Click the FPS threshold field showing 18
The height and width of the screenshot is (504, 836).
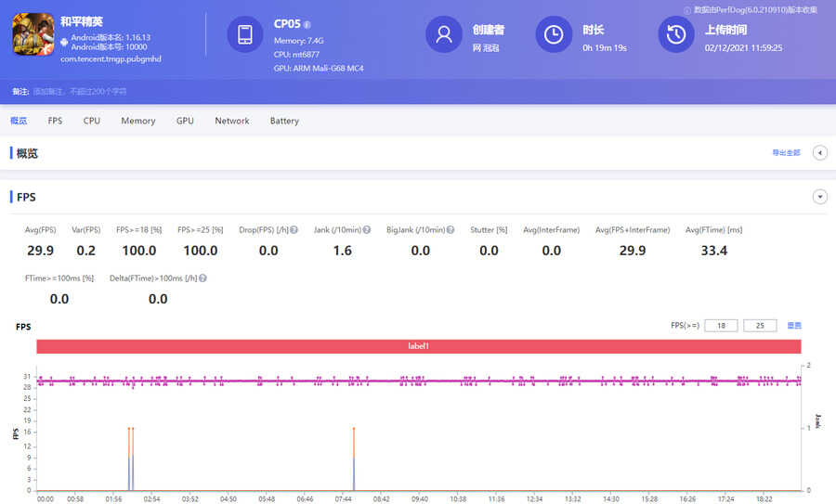[721, 326]
